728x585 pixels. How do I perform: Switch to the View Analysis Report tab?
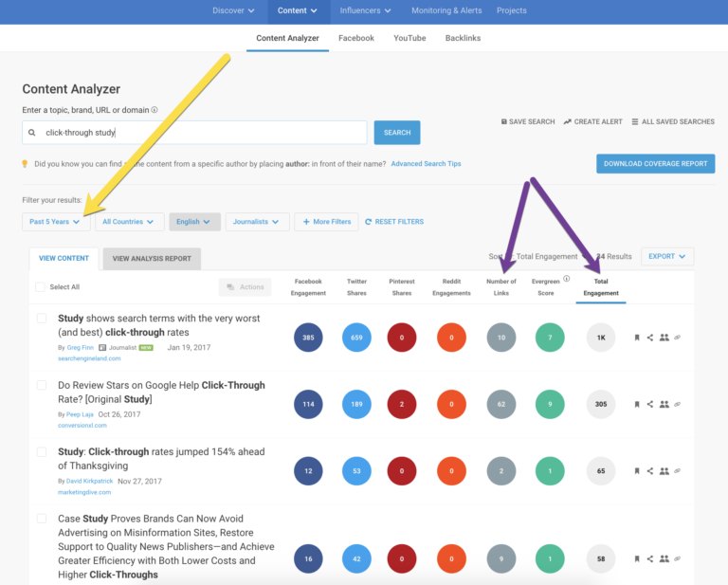pyautogui.click(x=152, y=258)
